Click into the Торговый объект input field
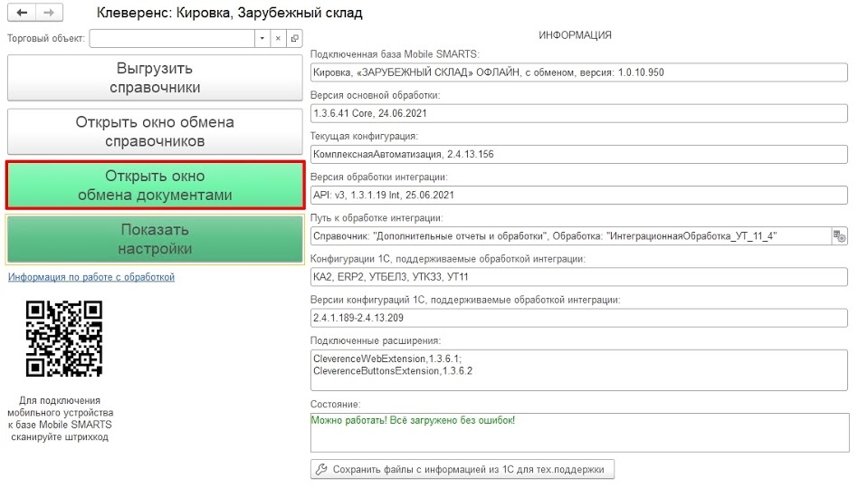868x498 pixels. coord(172,38)
